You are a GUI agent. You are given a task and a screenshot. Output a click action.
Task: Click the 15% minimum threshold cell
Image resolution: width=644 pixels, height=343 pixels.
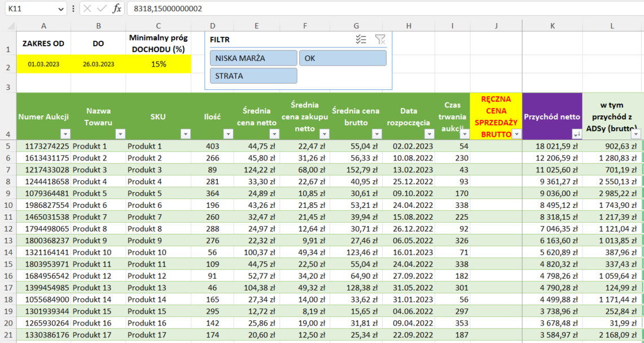pos(159,64)
